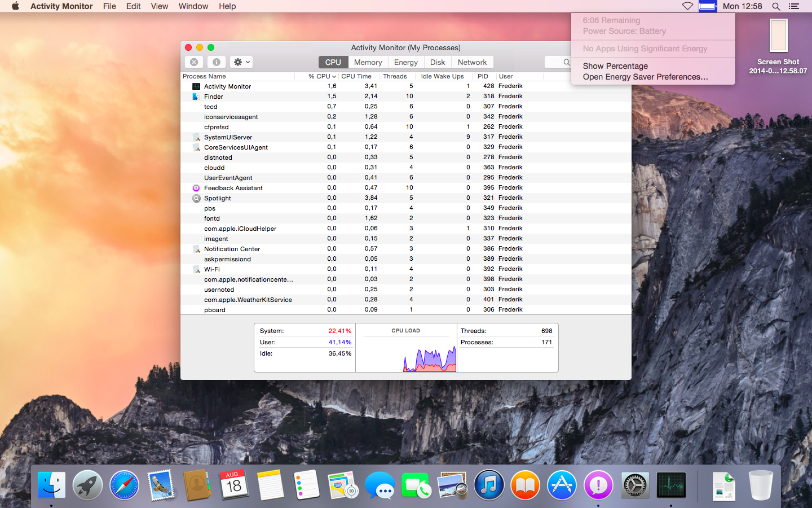Open Feedback Assistant from the Dock
The image size is (812, 508).
click(x=598, y=485)
